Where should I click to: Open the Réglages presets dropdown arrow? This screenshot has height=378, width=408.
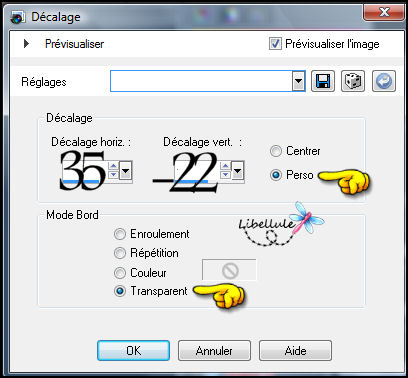[x=299, y=81]
